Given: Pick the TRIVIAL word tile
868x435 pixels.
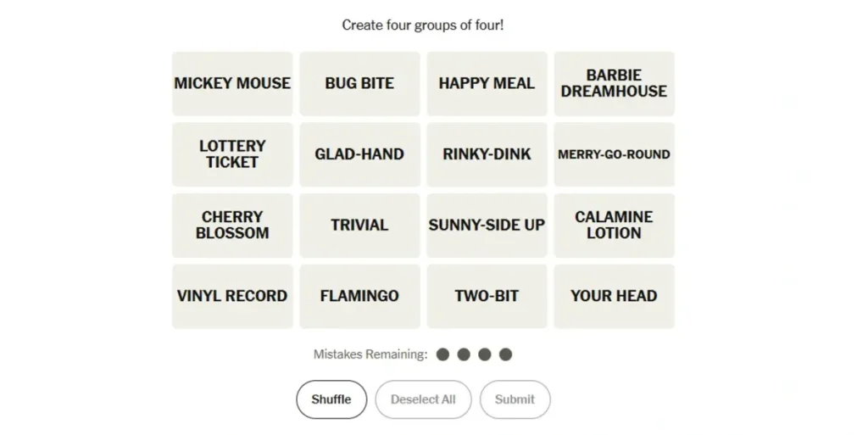Looking at the screenshot, I should 359,226.
